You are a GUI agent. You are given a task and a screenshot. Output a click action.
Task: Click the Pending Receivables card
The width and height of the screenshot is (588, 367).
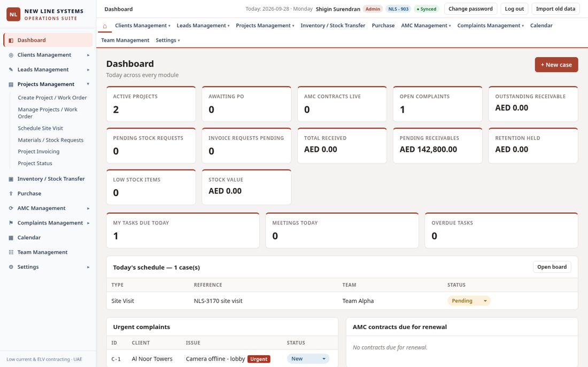[x=438, y=145]
